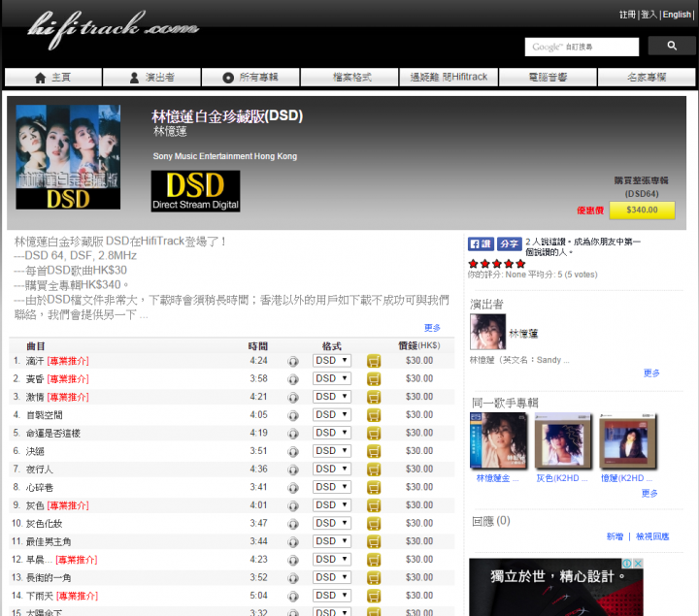Click 新增 to add a comment
699x616 pixels.
pyautogui.click(x=615, y=536)
